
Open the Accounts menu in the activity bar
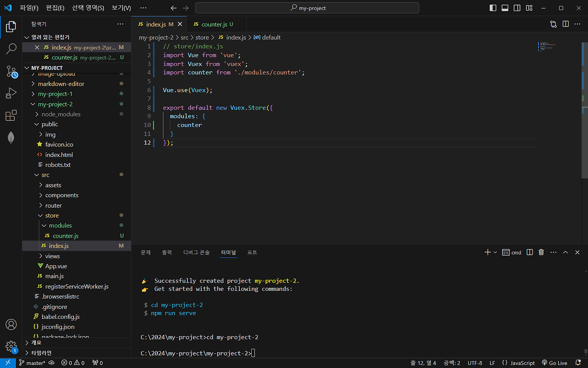coord(11,324)
